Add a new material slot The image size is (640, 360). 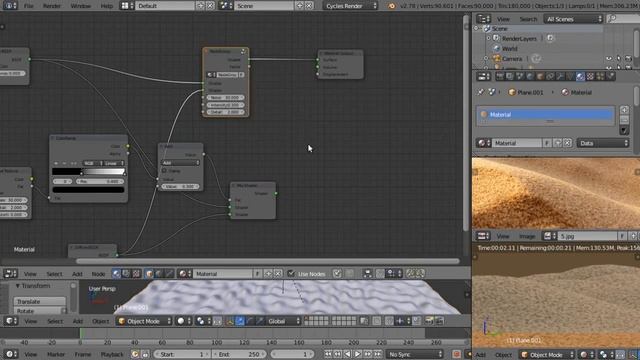tap(624, 110)
